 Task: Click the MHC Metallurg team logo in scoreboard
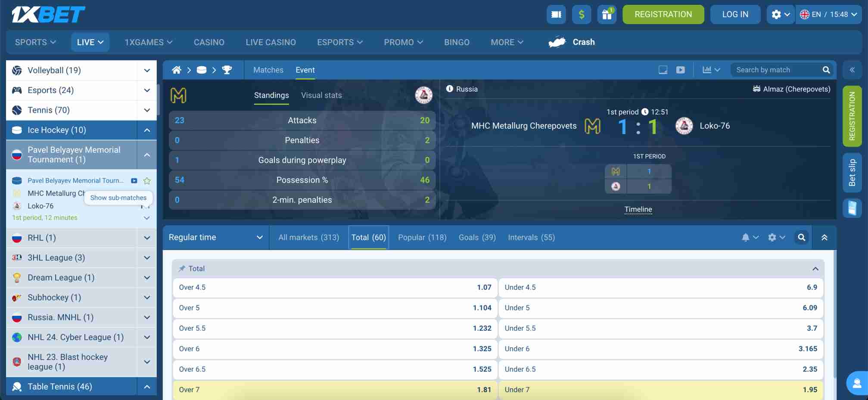(593, 126)
